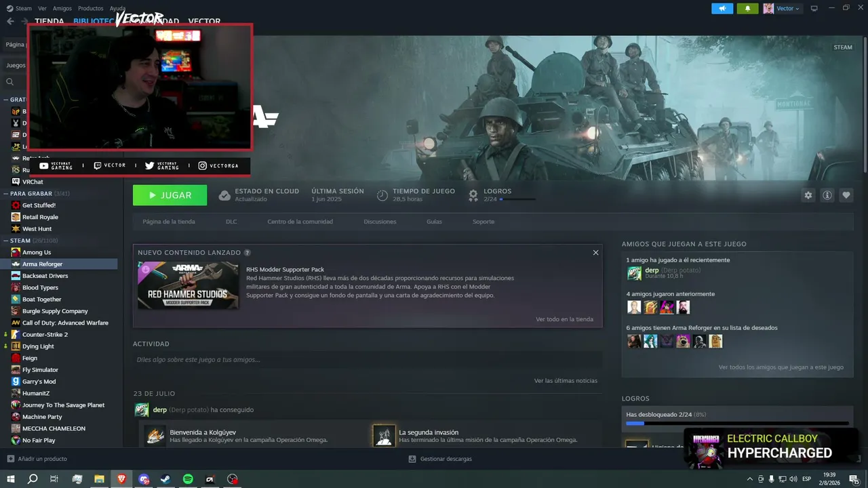The image size is (868, 488).
Task: Click the library search magnifier icon
Action: (10, 82)
